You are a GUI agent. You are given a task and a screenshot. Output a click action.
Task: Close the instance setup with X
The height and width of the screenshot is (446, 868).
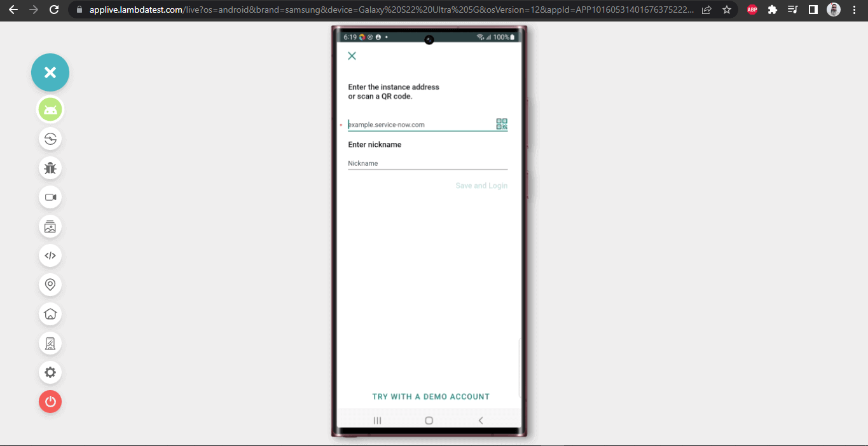(x=352, y=56)
